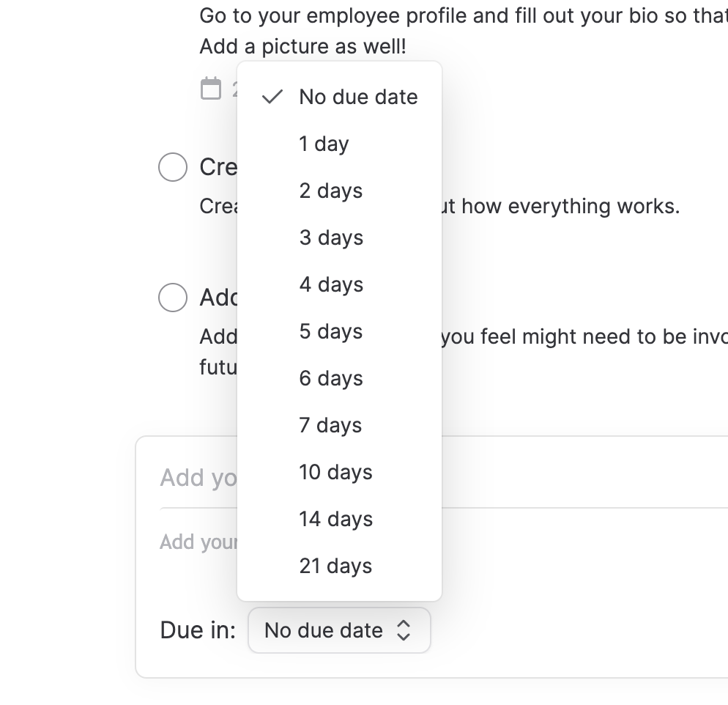
Task: Set due in '14 days'
Action: [335, 519]
